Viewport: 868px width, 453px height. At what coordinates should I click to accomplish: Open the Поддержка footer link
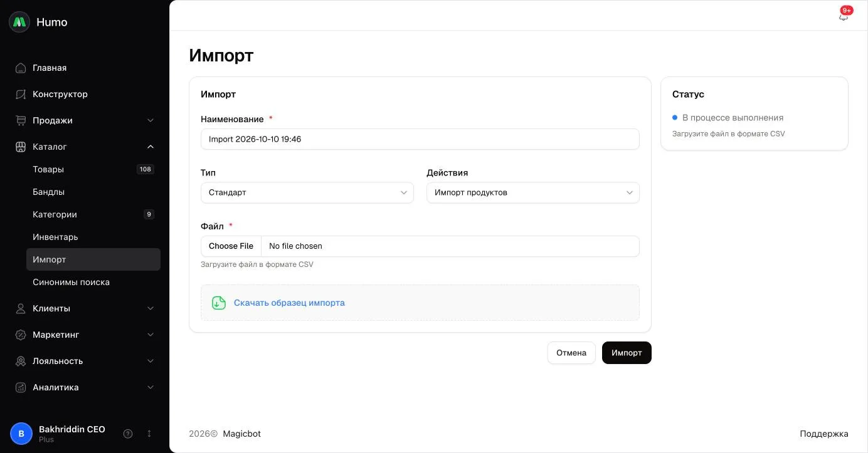824,434
